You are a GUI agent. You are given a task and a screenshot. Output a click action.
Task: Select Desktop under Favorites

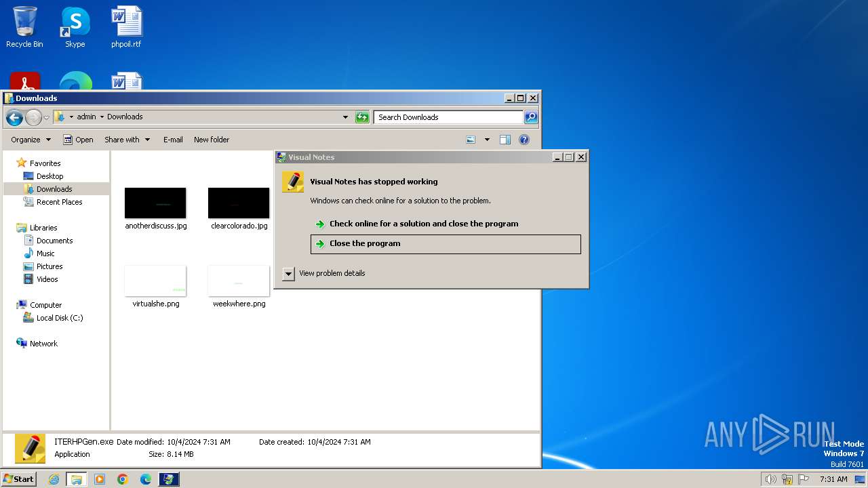click(x=43, y=176)
